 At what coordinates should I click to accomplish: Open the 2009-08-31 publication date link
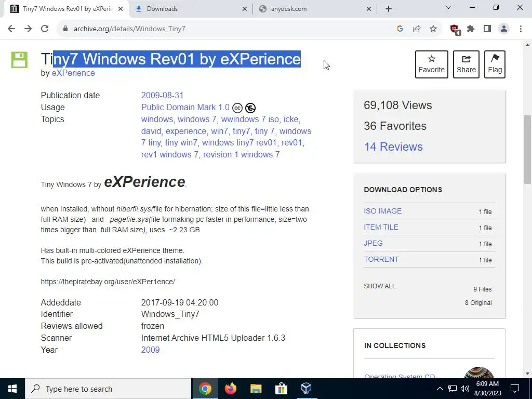click(x=162, y=96)
